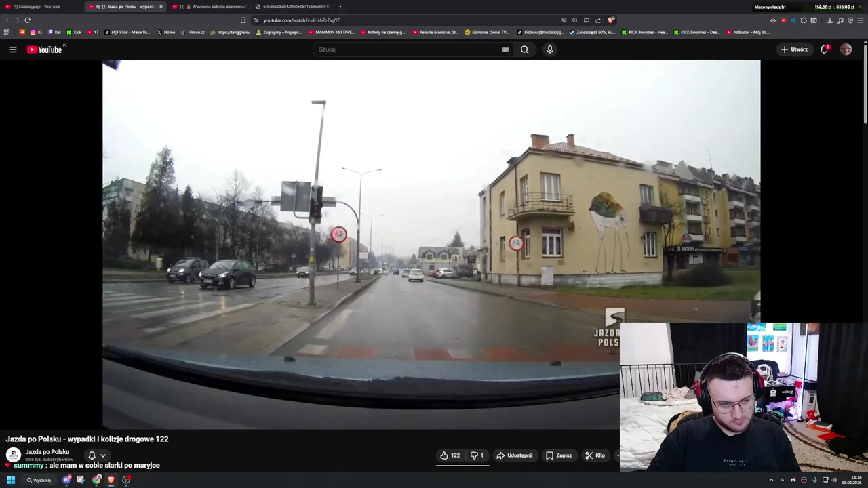This screenshot has width=868, height=488.
Task: Go to YouTube home via the logo
Action: tap(45, 49)
